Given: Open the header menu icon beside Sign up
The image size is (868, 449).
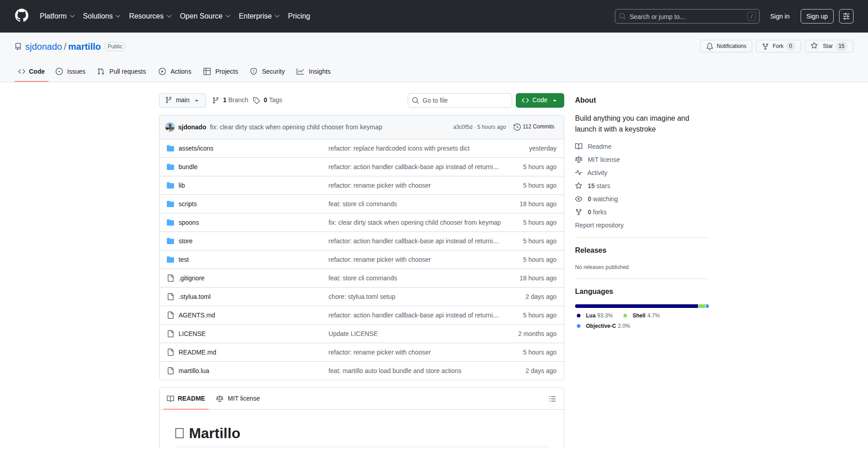Looking at the screenshot, I should click(846, 16).
